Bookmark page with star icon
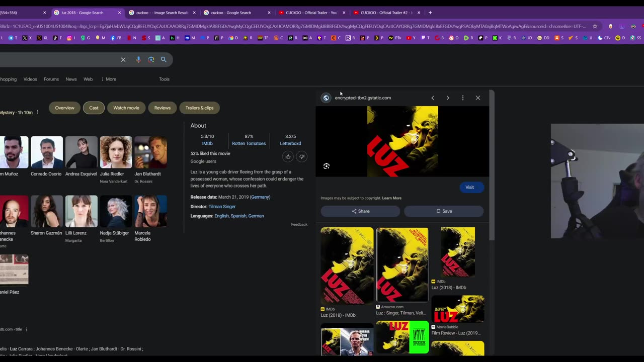The image size is (644, 362). click(x=595, y=26)
